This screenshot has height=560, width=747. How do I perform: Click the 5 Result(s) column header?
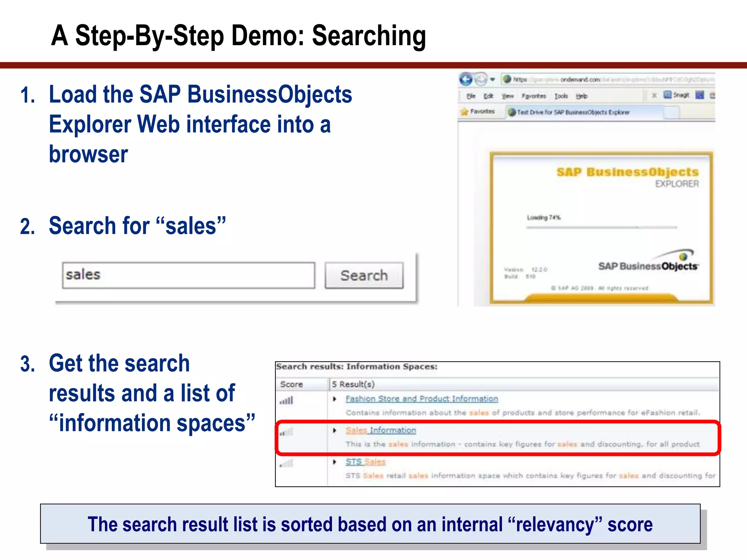point(524,384)
